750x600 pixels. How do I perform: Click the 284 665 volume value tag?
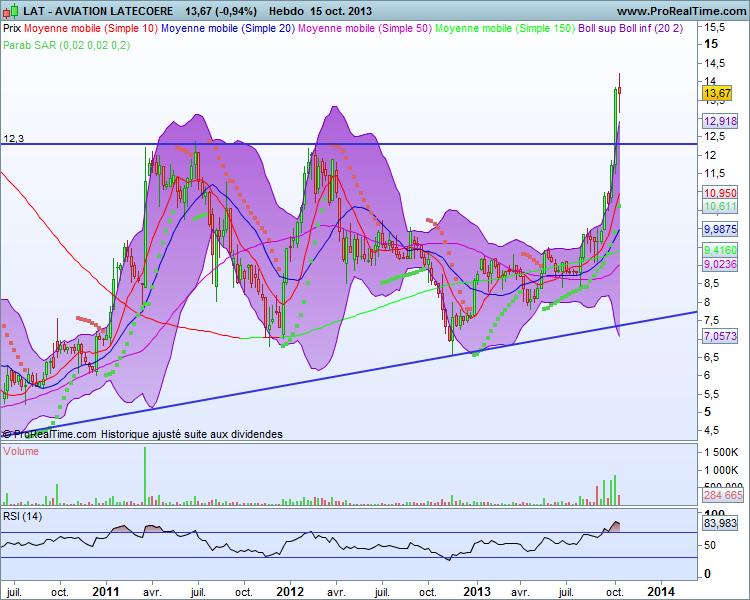pos(723,495)
